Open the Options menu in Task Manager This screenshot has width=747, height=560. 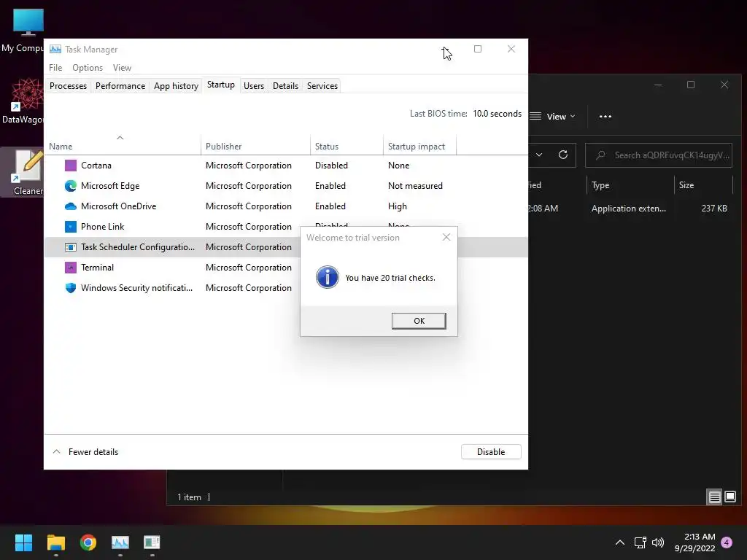pos(88,68)
